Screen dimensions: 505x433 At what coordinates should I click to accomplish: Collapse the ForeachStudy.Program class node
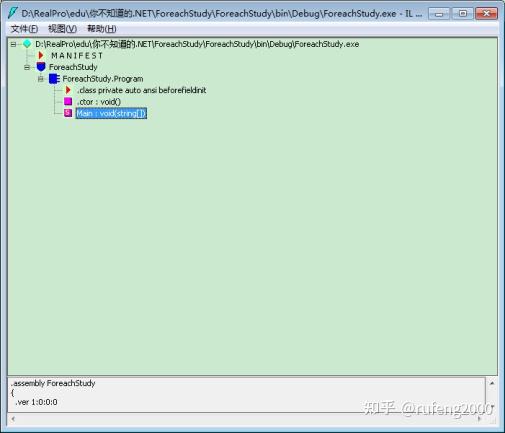(41, 79)
